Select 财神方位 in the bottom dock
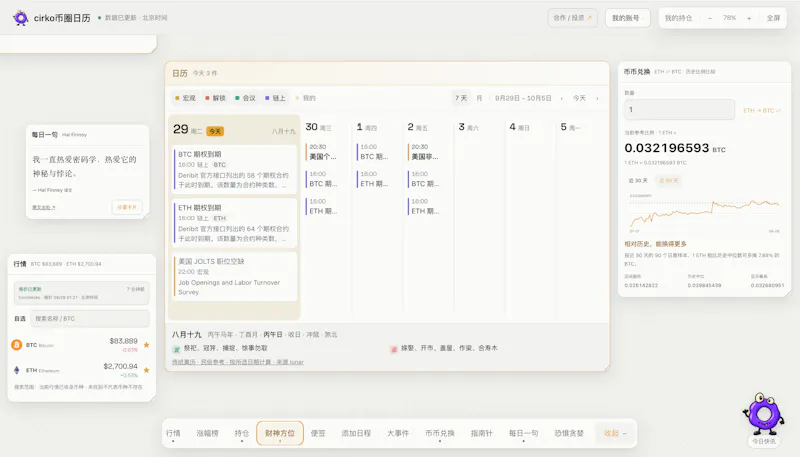Viewport: 800px width, 457px height. click(280, 433)
